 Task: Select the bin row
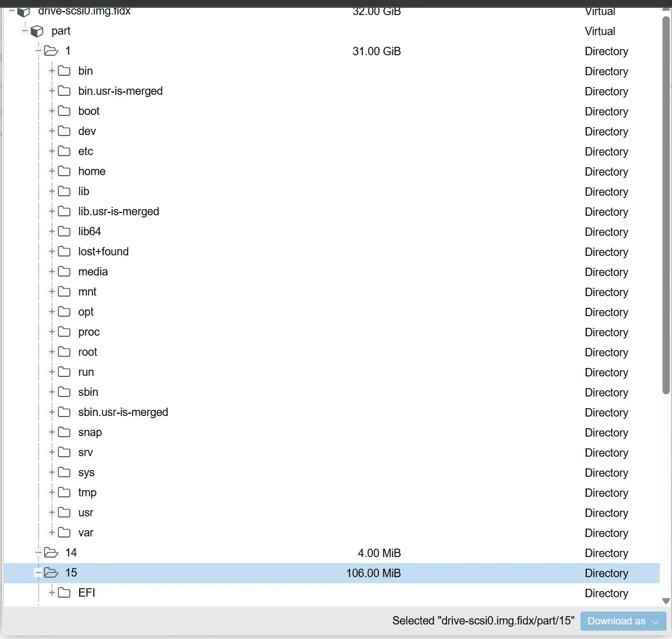coord(332,71)
